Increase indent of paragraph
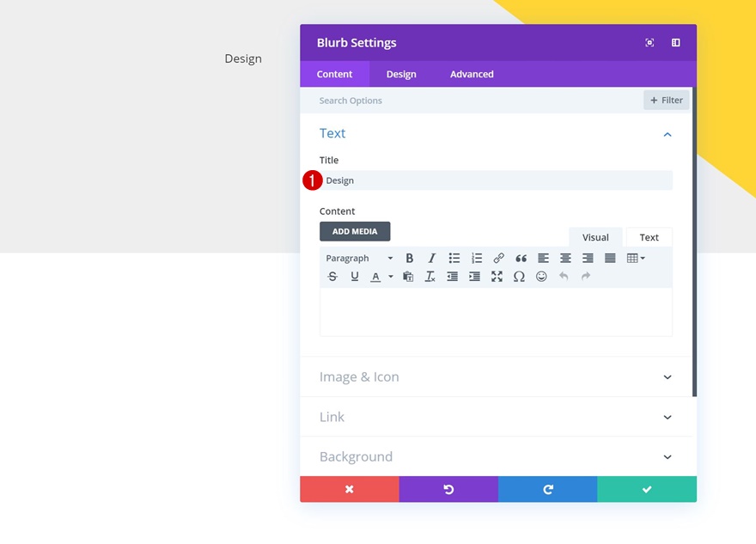The height and width of the screenshot is (544, 756). 474,277
